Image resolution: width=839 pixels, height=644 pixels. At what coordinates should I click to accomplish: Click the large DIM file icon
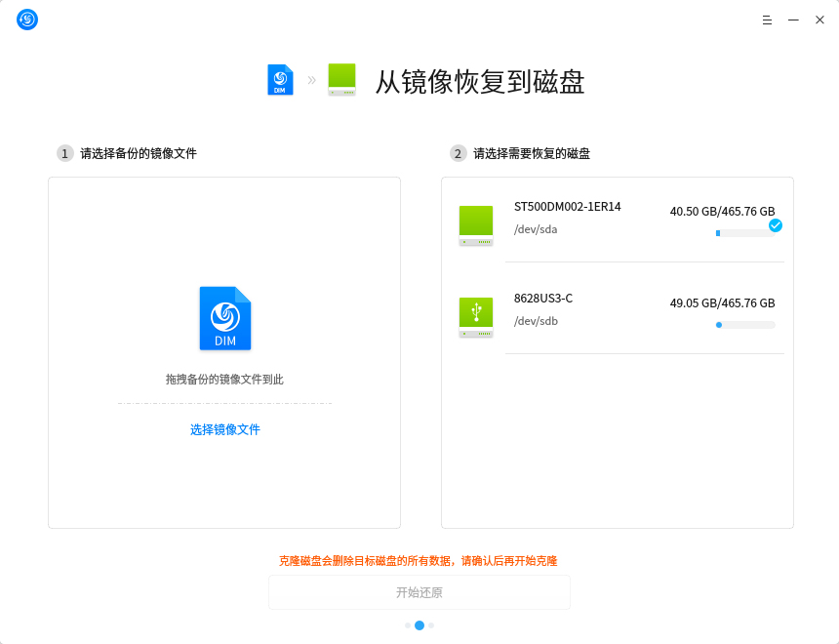click(225, 318)
